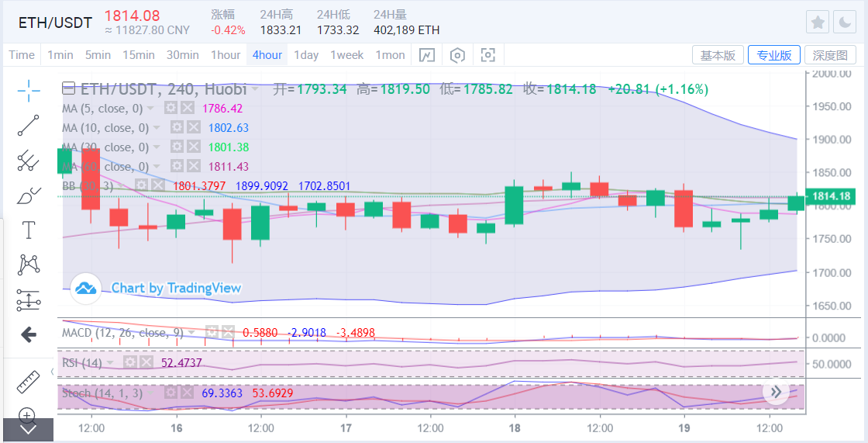Jump to latest bar with double-arrow button
868x443 pixels.
(x=776, y=393)
